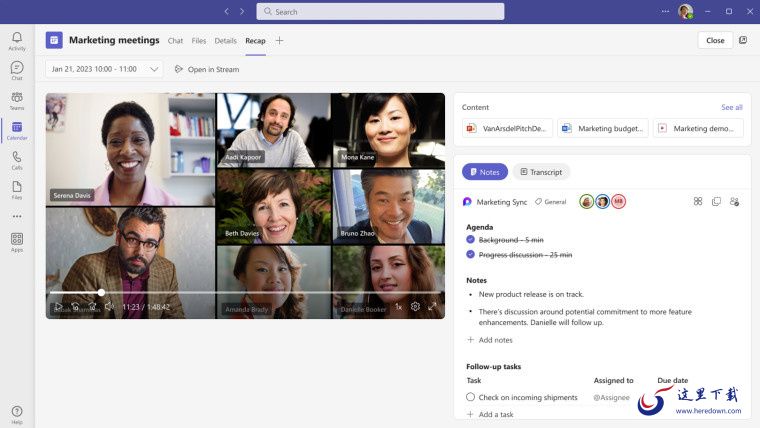Open the Activity feed in sidebar
Viewport: 760px width, 428px height.
[x=17, y=41]
